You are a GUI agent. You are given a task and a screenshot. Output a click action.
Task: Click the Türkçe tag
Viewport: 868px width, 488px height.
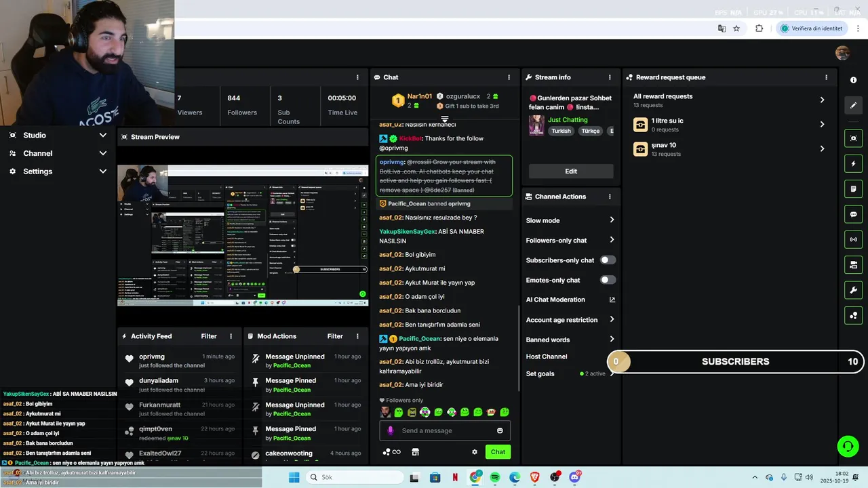coord(591,131)
